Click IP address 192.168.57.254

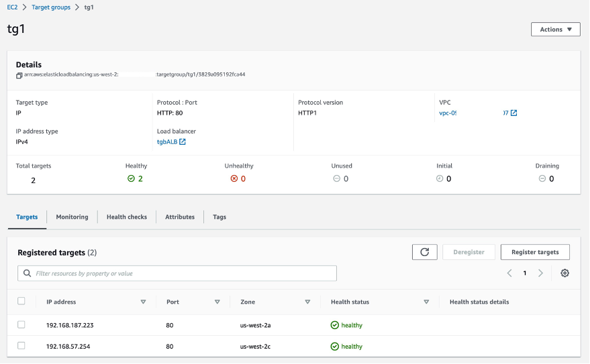[68, 347]
